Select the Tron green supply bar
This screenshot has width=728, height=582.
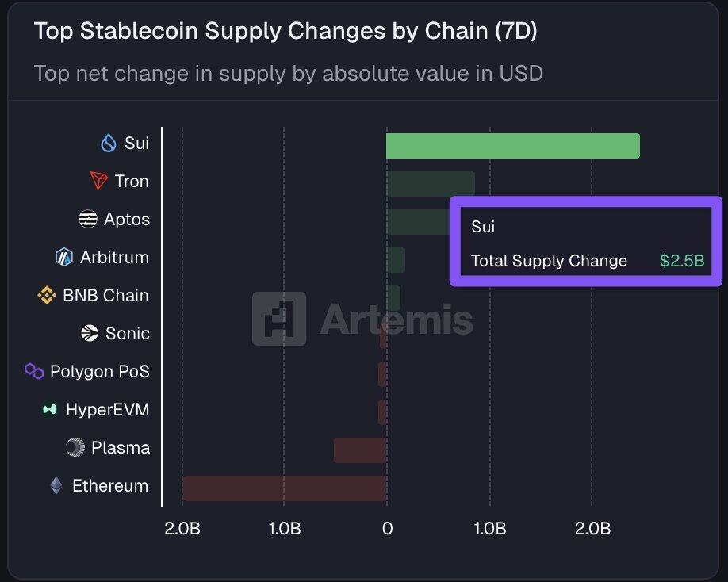[x=430, y=184]
